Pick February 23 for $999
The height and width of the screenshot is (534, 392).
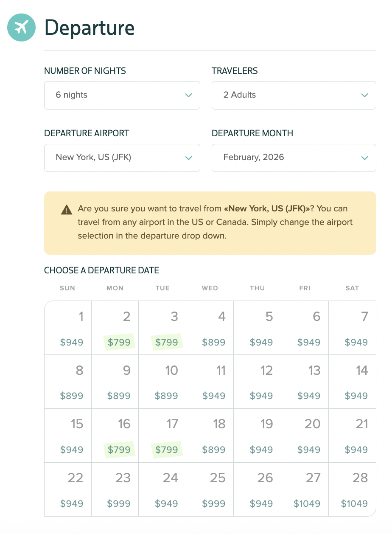click(115, 489)
